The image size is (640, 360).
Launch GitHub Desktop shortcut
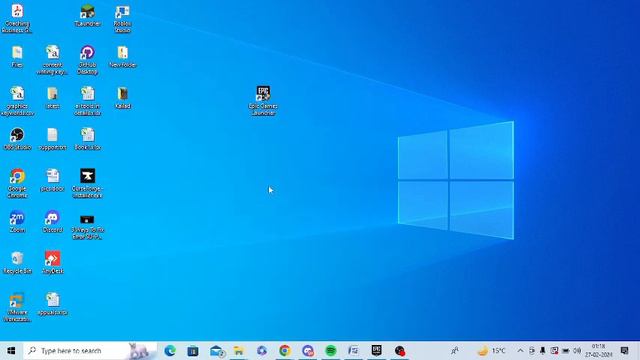click(87, 60)
